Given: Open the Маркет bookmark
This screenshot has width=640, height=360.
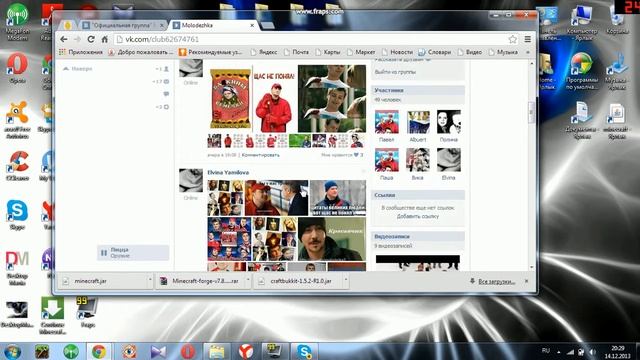Looking at the screenshot, I should (x=361, y=52).
